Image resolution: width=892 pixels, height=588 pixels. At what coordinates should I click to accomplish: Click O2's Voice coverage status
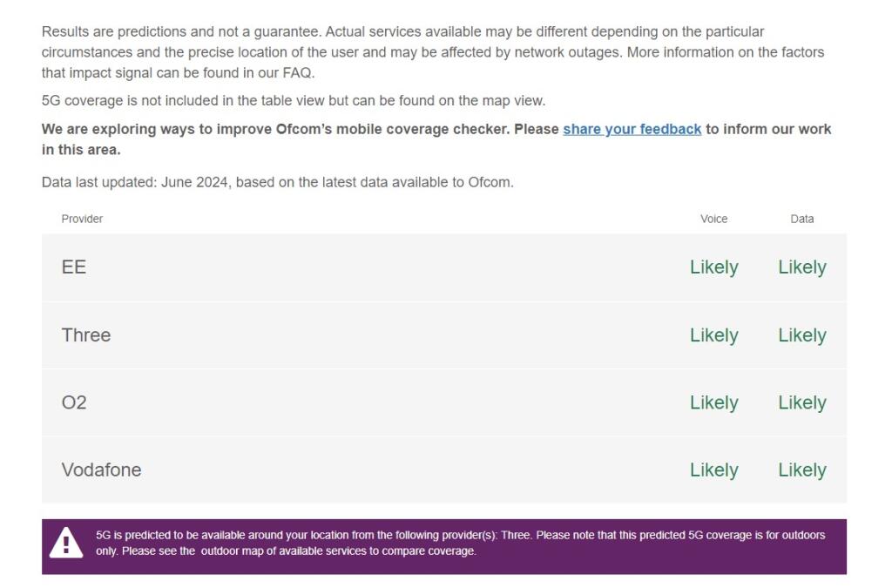713,402
